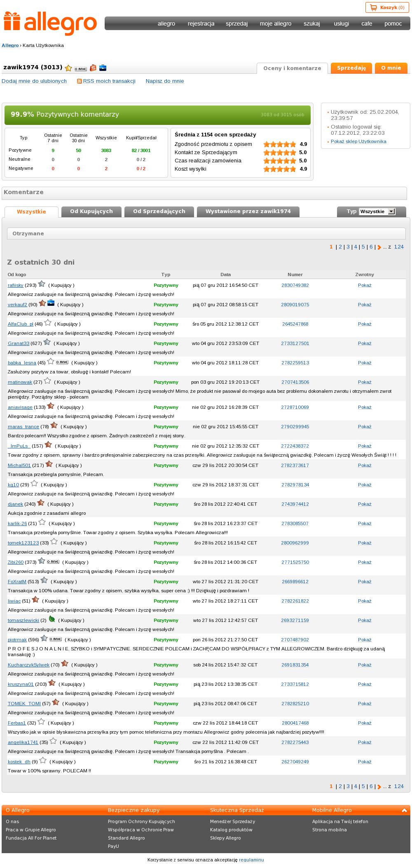Select the 'Wszystkie' comments tab
Image resolution: width=412 pixels, height=868 pixels.
click(x=31, y=212)
